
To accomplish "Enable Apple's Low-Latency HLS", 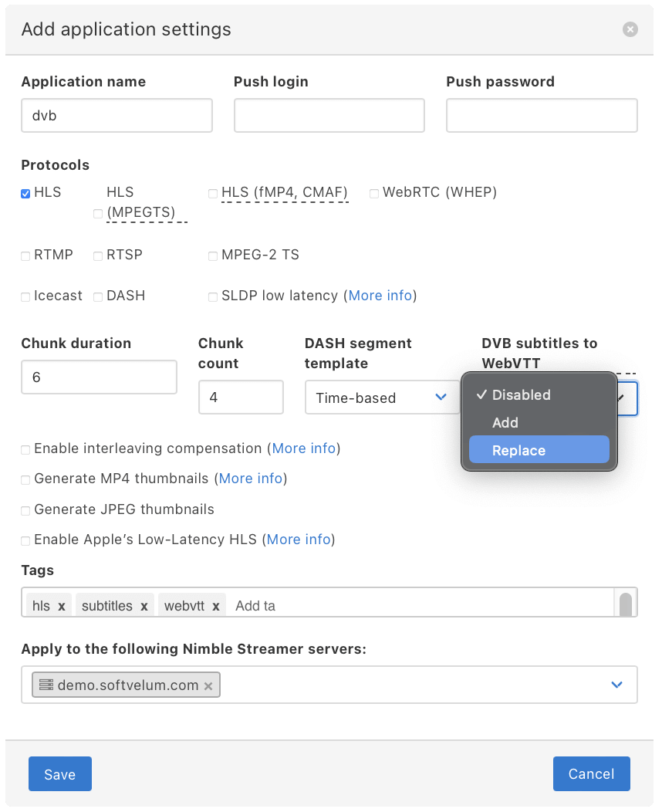I will pos(24,540).
